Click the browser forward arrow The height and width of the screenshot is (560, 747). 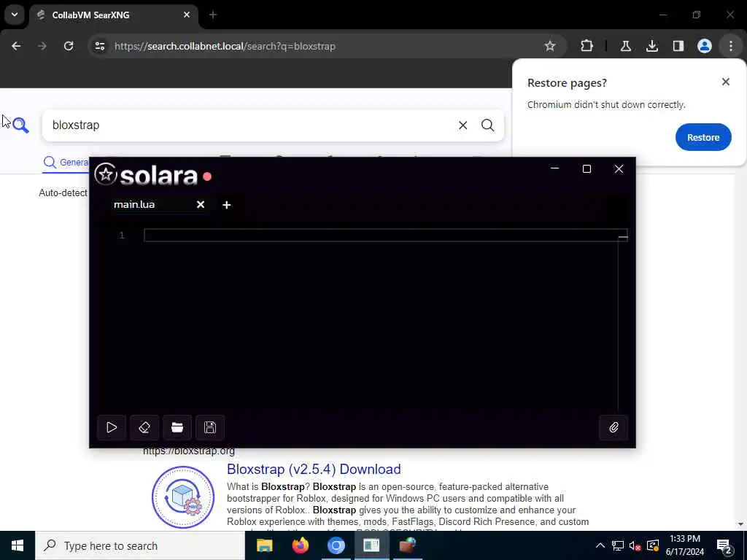42,46
